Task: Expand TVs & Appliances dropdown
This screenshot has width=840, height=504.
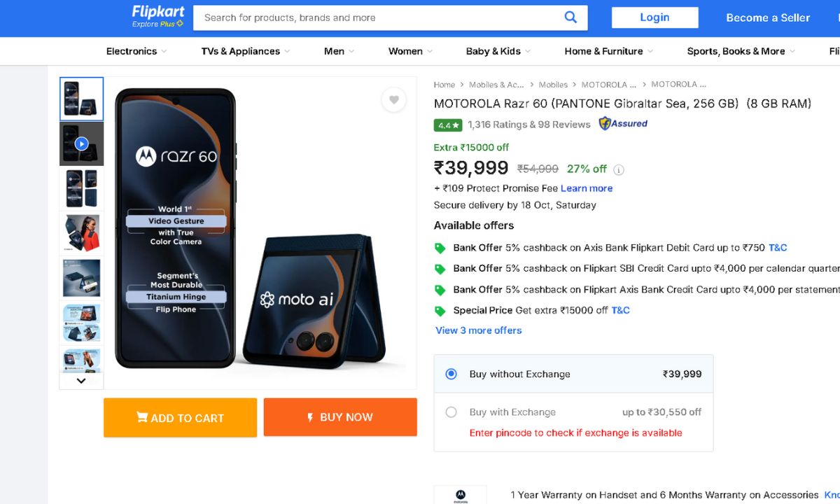Action: 245,51
